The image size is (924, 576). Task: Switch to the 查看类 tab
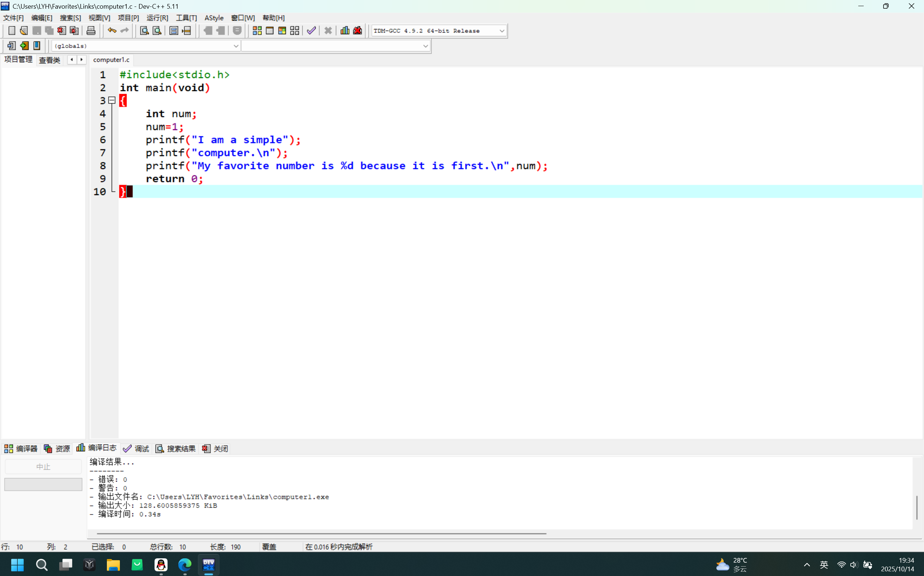click(x=49, y=60)
